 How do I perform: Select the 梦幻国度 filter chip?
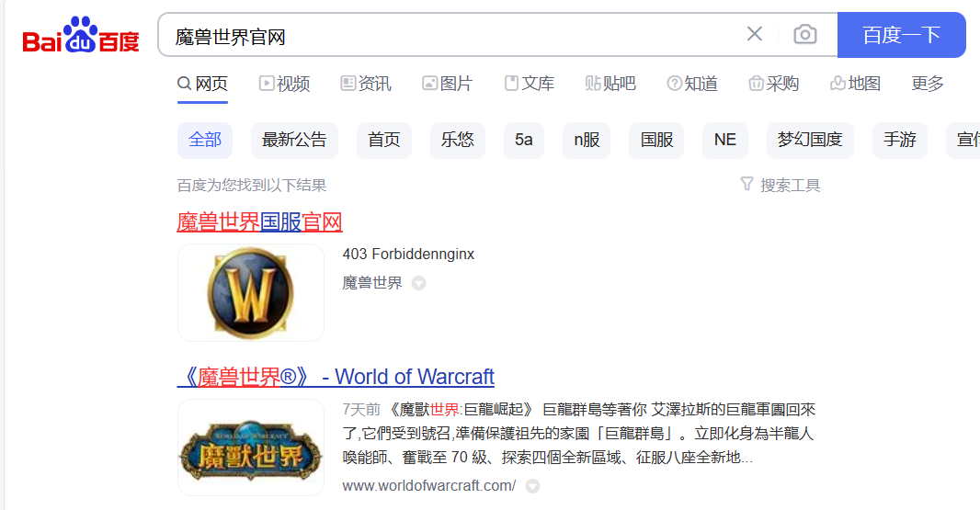click(x=810, y=140)
